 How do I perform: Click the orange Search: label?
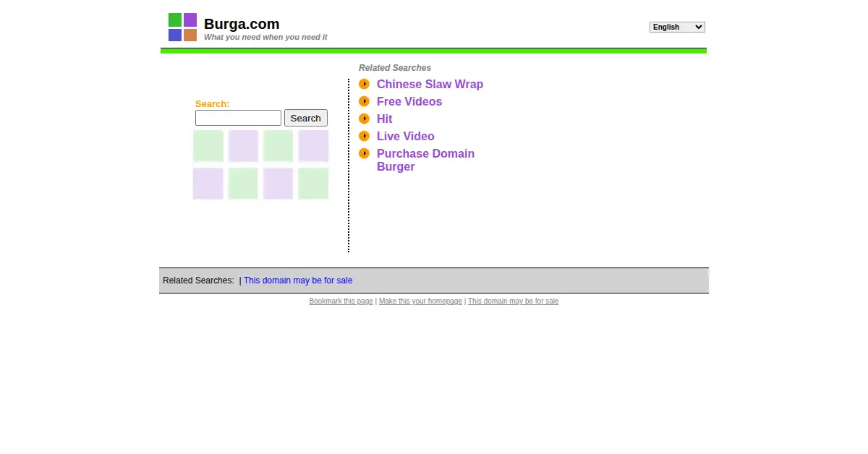[212, 104]
